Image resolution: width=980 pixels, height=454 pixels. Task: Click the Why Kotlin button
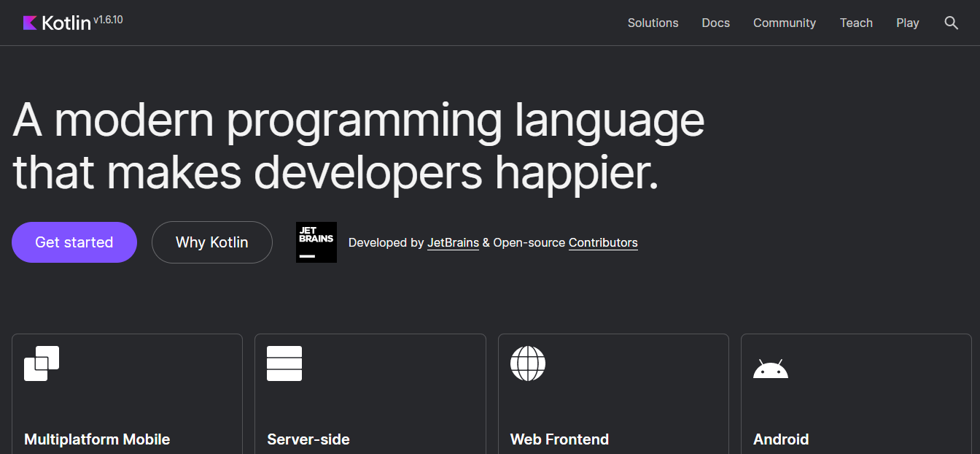[x=211, y=242]
